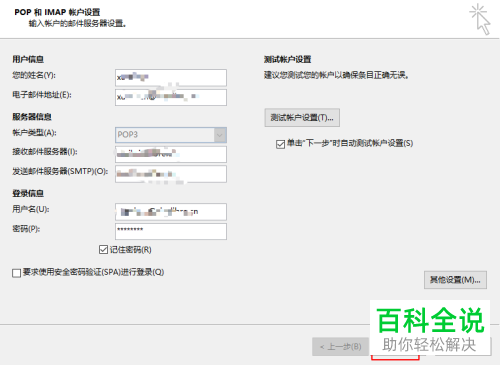Click the 发送邮件服务器(SMTP) outgoing server field
Viewport: 500px width, 365px height.
[171, 174]
